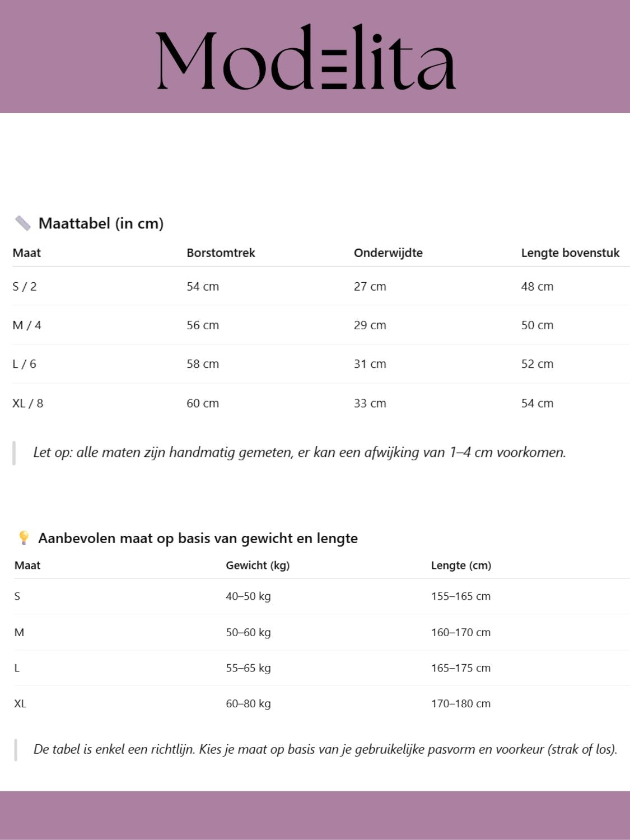Image resolution: width=630 pixels, height=840 pixels.
Task: Click the Lengte bovenstuk column header
Action: tap(570, 253)
